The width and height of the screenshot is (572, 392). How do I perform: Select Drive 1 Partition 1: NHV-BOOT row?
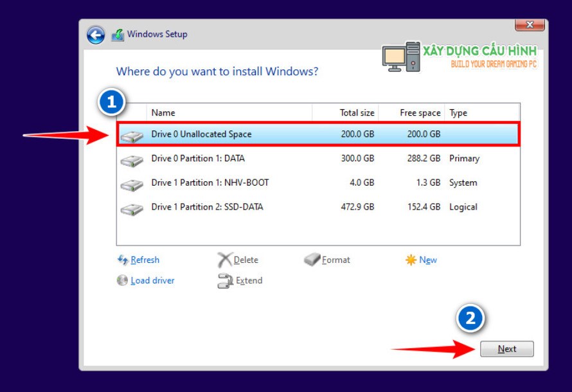pos(318,183)
